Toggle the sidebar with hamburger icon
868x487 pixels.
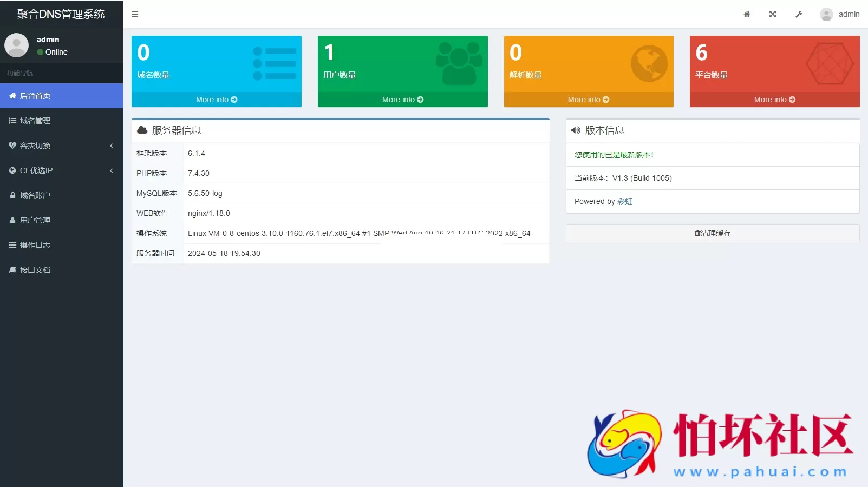tap(135, 14)
